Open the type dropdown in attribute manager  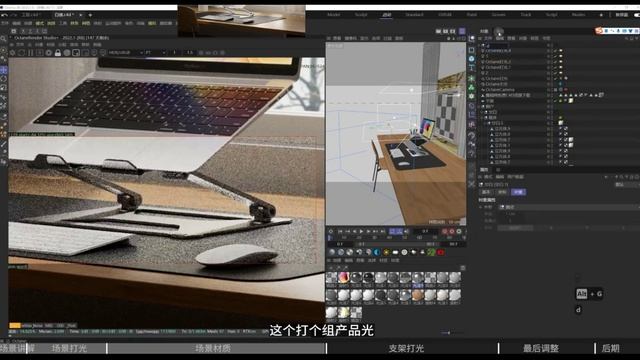(569, 207)
